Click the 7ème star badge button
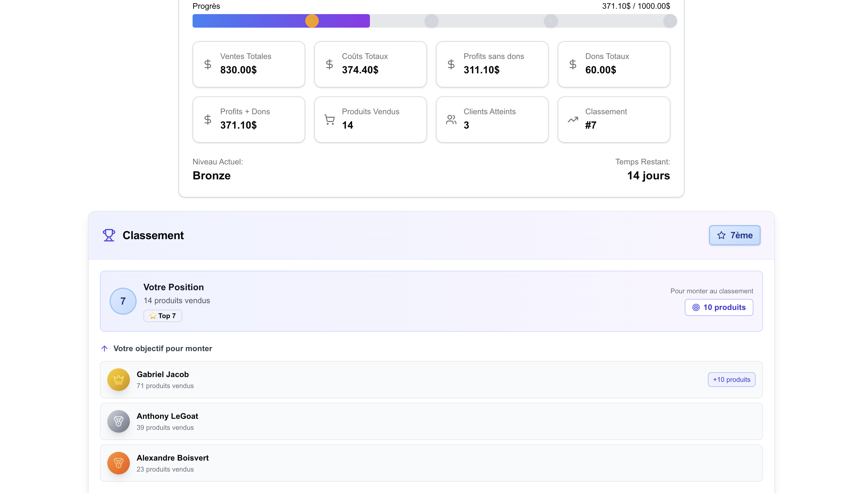The height and width of the screenshot is (493, 868). [x=734, y=235]
